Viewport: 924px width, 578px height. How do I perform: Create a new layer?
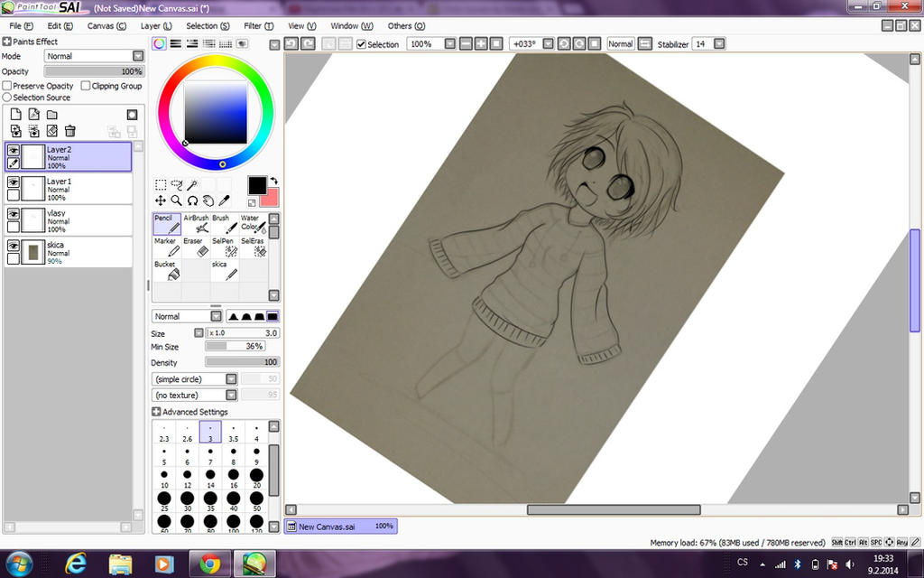coord(16,115)
